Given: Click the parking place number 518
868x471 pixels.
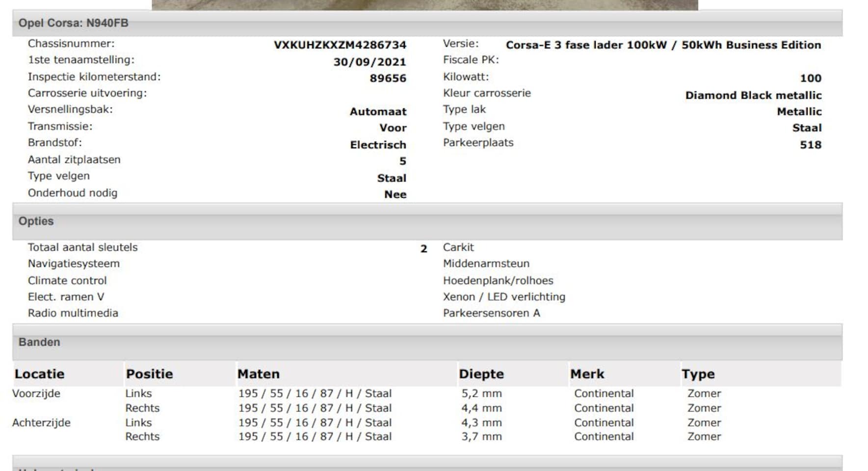Looking at the screenshot, I should [x=810, y=145].
